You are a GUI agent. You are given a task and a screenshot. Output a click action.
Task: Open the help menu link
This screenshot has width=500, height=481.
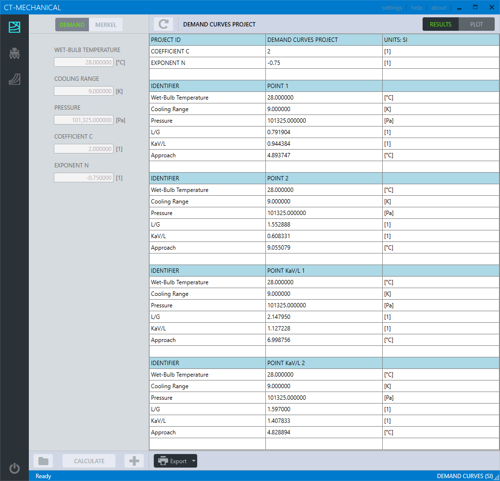pos(416,8)
